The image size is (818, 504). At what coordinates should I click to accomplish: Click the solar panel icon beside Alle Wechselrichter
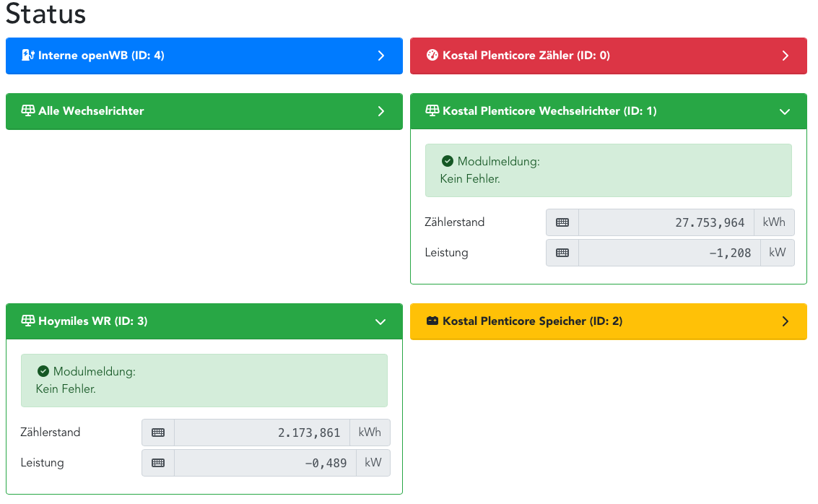[x=28, y=111]
